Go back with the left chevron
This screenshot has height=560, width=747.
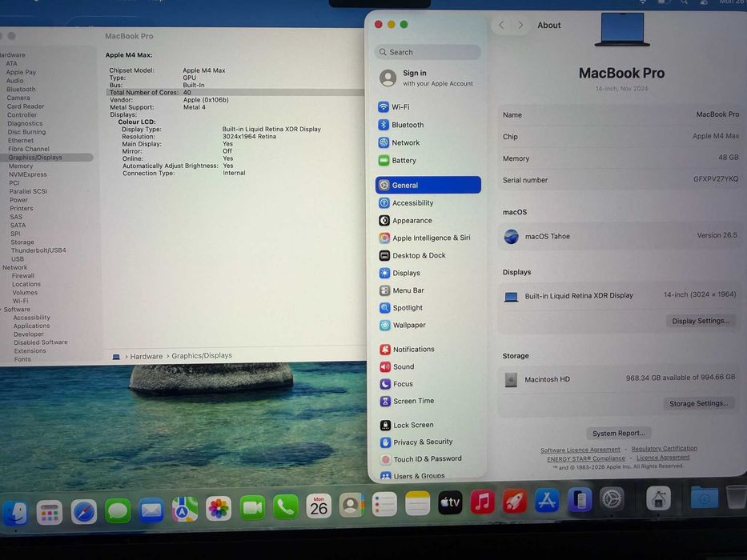(x=501, y=26)
